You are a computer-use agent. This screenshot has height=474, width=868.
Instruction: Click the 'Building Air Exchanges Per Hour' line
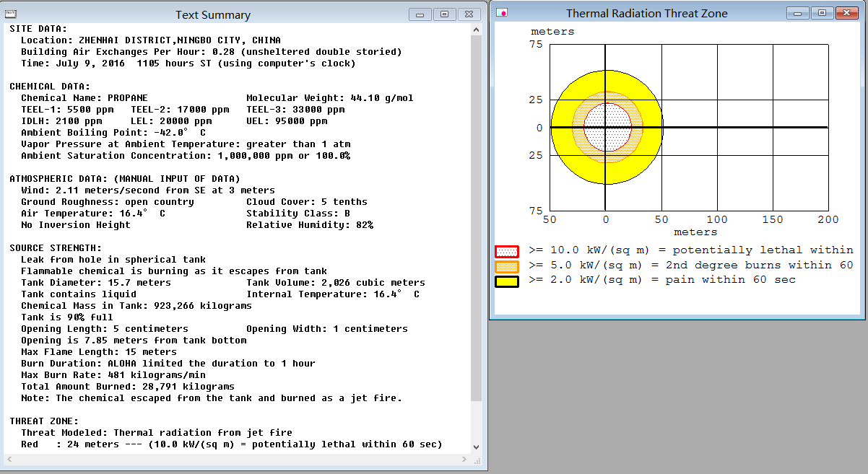(x=212, y=52)
